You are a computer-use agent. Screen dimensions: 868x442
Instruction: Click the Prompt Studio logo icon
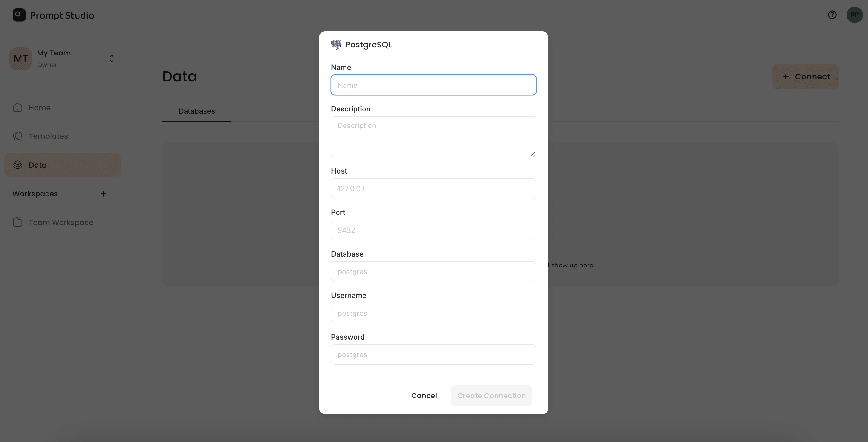tap(19, 15)
